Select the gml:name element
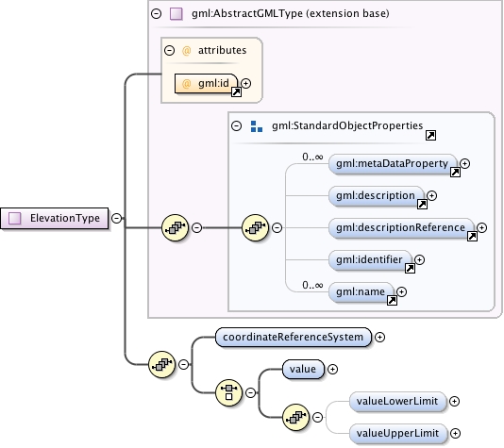 pos(361,291)
